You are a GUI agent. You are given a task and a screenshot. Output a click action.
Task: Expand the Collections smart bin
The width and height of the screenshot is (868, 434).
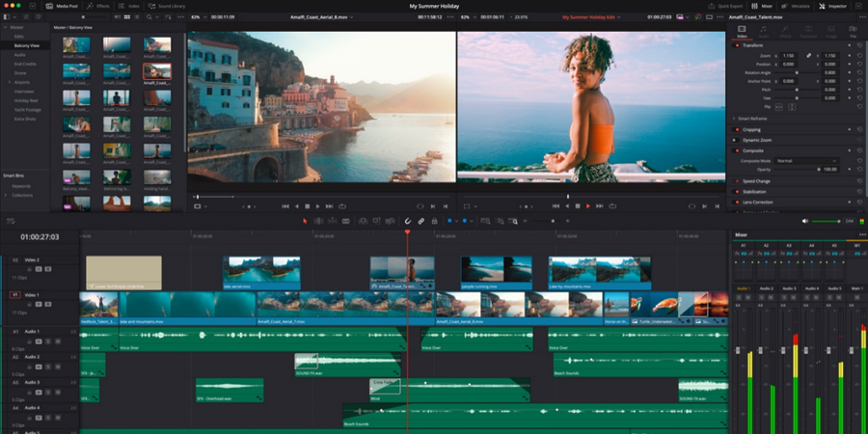point(6,195)
